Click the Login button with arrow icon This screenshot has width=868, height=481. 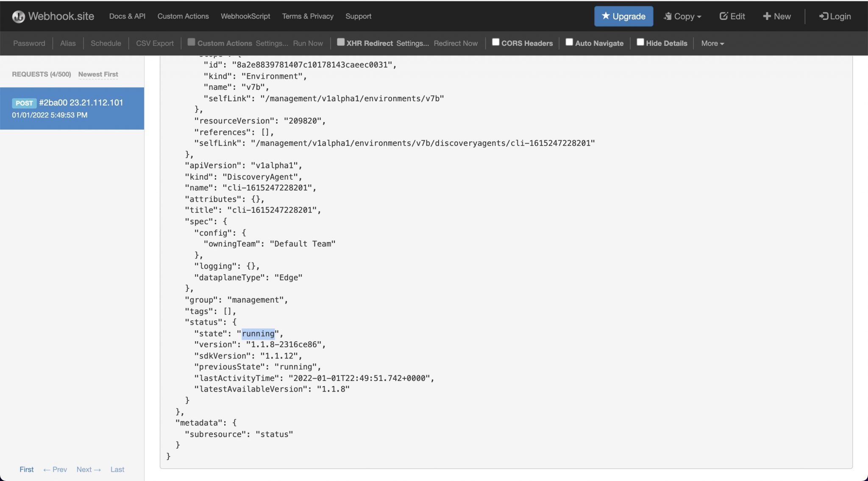(835, 17)
